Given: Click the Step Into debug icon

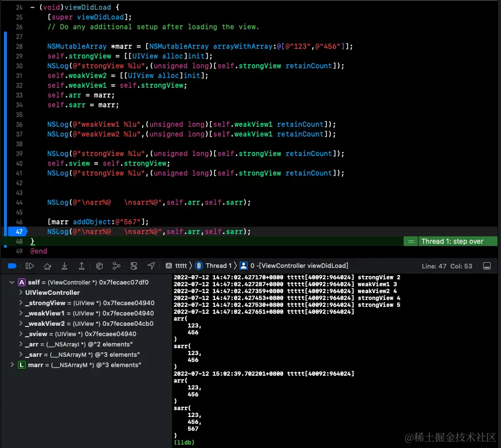Looking at the screenshot, I should pyautogui.click(x=65, y=266).
